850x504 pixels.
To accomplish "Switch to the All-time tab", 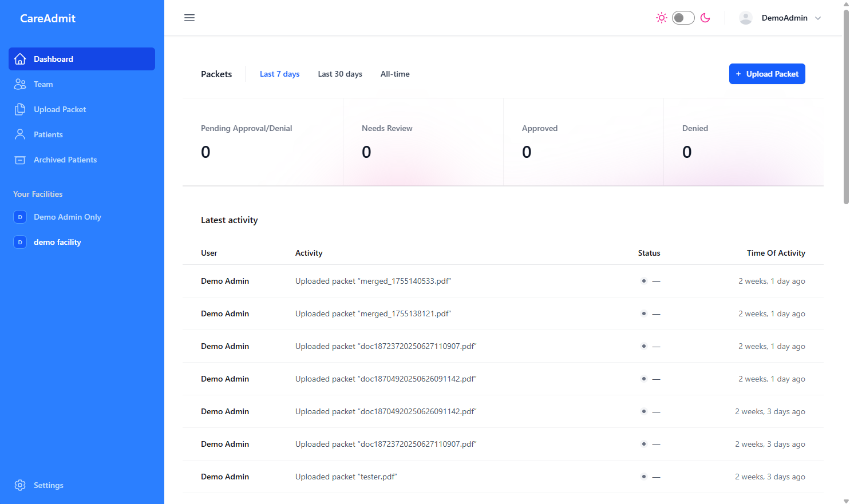I will pyautogui.click(x=395, y=74).
